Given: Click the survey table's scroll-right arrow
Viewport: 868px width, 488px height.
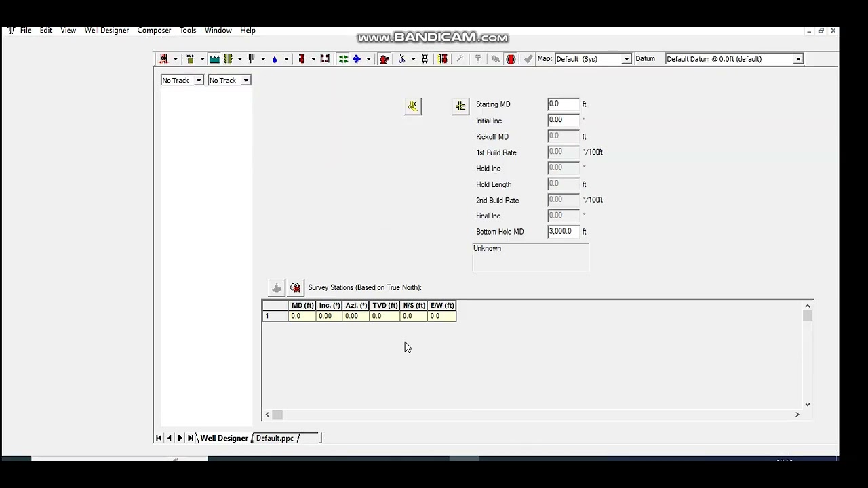Looking at the screenshot, I should pyautogui.click(x=797, y=415).
